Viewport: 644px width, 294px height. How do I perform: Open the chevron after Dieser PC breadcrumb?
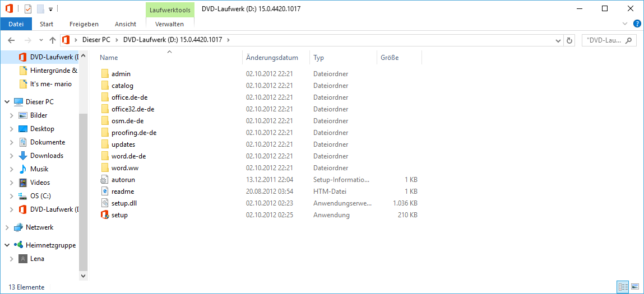117,40
